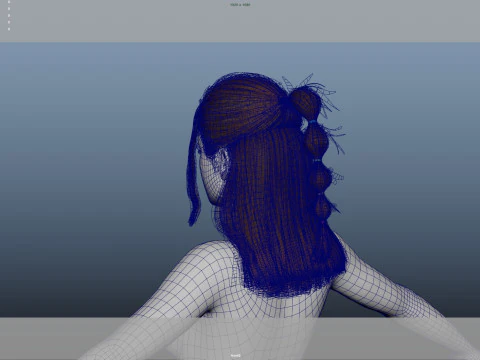Click the camera name label at viewport bottom
The height and width of the screenshot is (360, 480).
click(236, 355)
